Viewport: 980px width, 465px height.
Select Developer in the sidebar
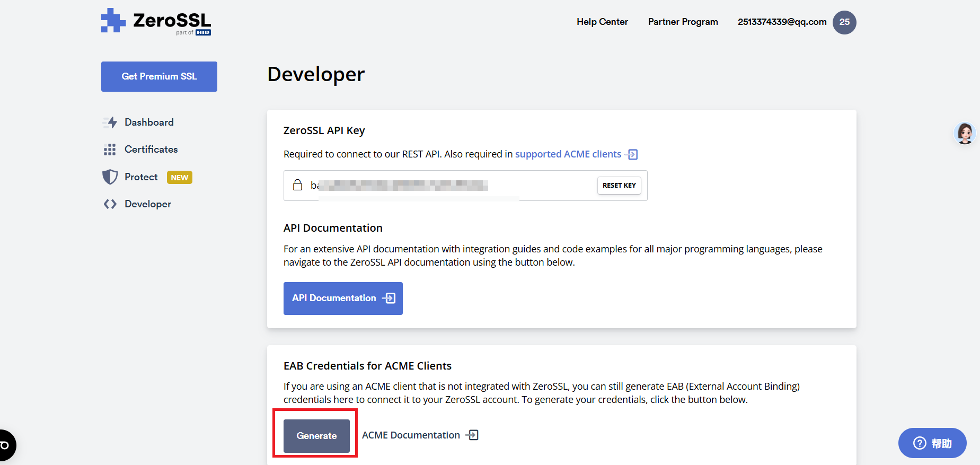(148, 204)
